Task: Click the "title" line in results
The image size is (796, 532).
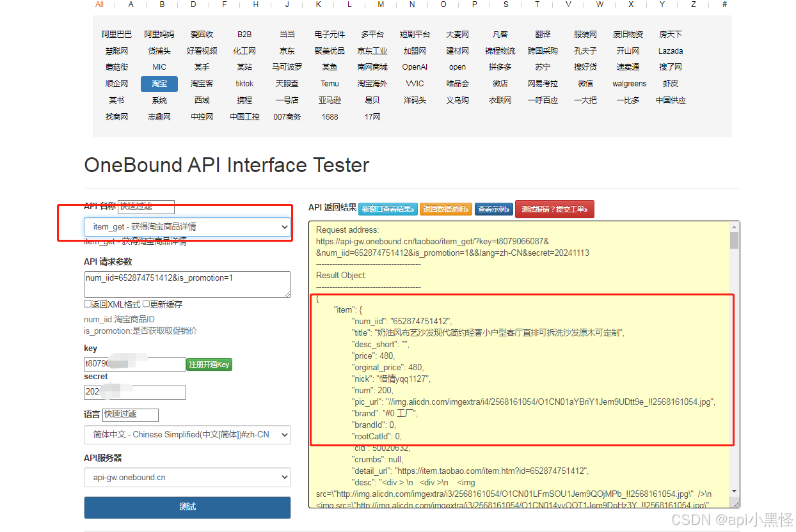Action: coord(489,333)
